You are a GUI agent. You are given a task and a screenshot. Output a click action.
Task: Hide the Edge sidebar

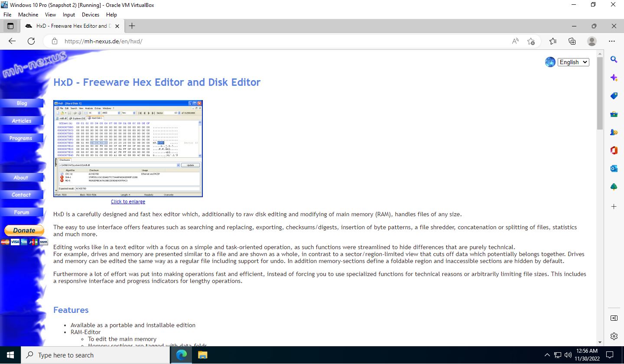(614, 318)
